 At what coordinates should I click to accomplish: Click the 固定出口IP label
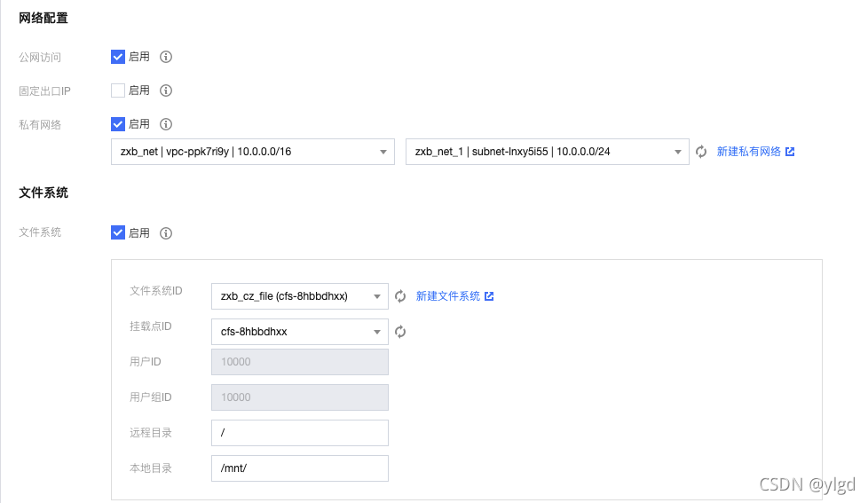[45, 91]
